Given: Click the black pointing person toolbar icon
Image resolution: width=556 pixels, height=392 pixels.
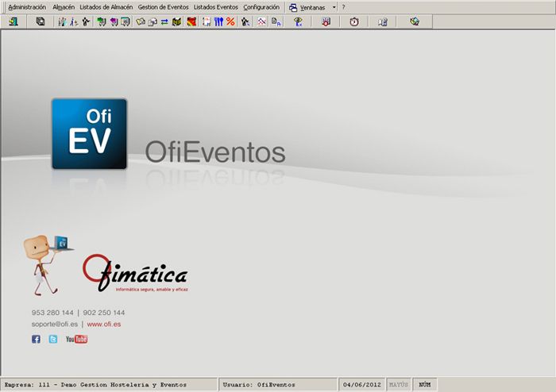Looking at the screenshot, I should point(86,22).
